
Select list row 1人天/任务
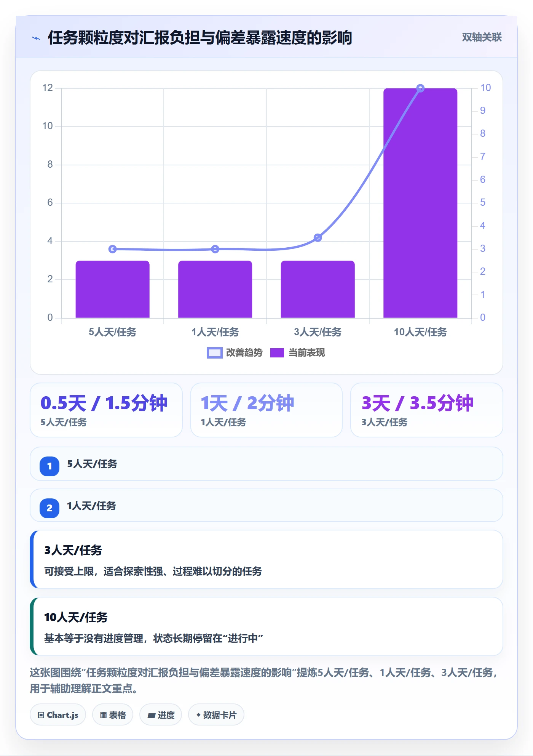pyautogui.click(x=266, y=506)
